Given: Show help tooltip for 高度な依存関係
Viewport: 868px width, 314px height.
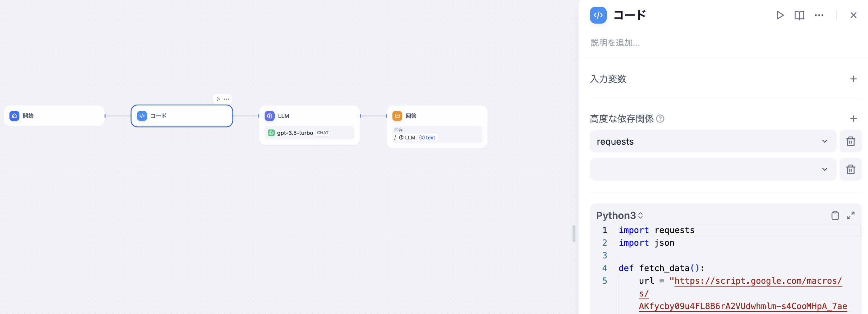Looking at the screenshot, I should point(660,119).
